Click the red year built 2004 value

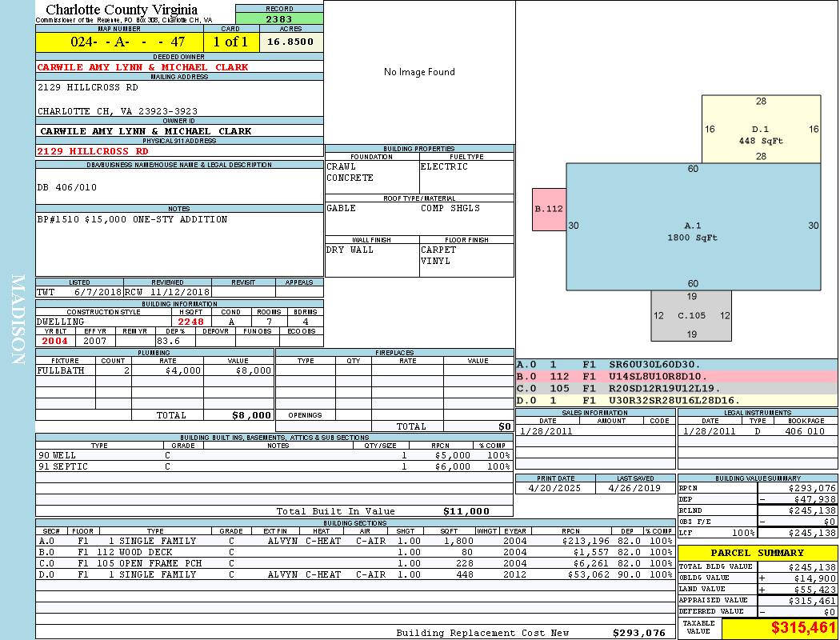[x=55, y=341]
